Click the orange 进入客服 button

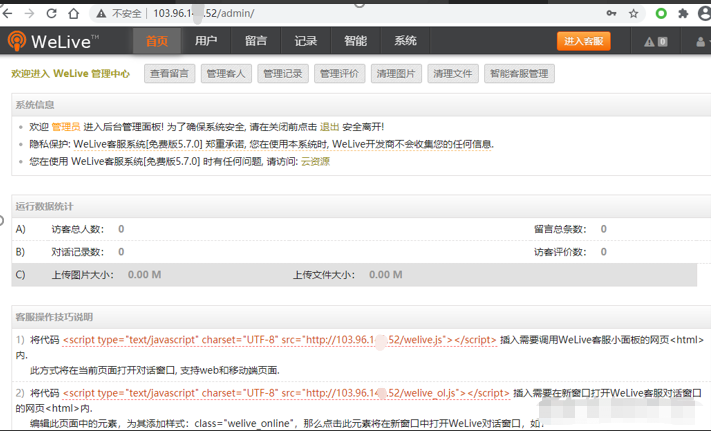(x=584, y=41)
